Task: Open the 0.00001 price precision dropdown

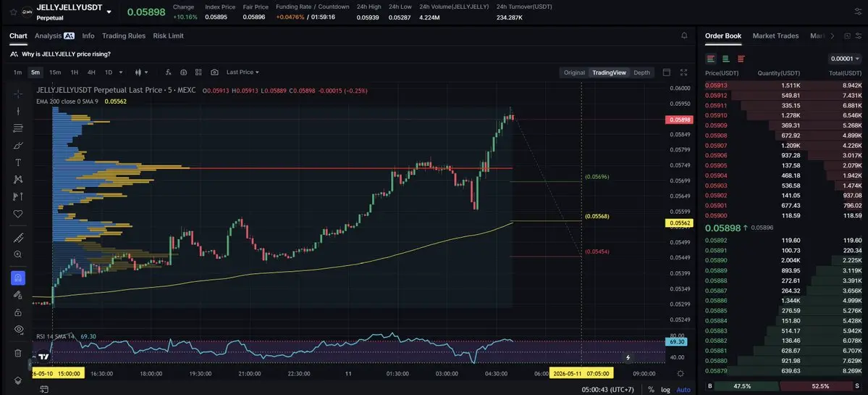Action: [x=845, y=59]
